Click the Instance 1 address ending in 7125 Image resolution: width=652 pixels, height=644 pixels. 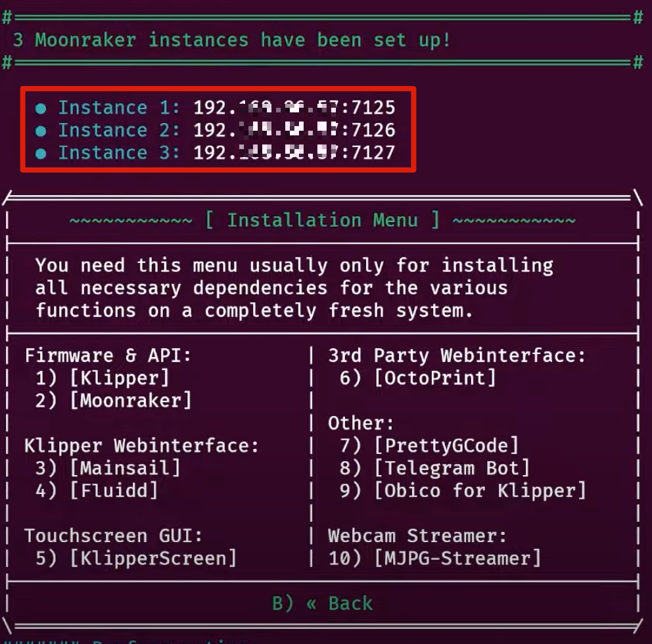pyautogui.click(x=294, y=108)
